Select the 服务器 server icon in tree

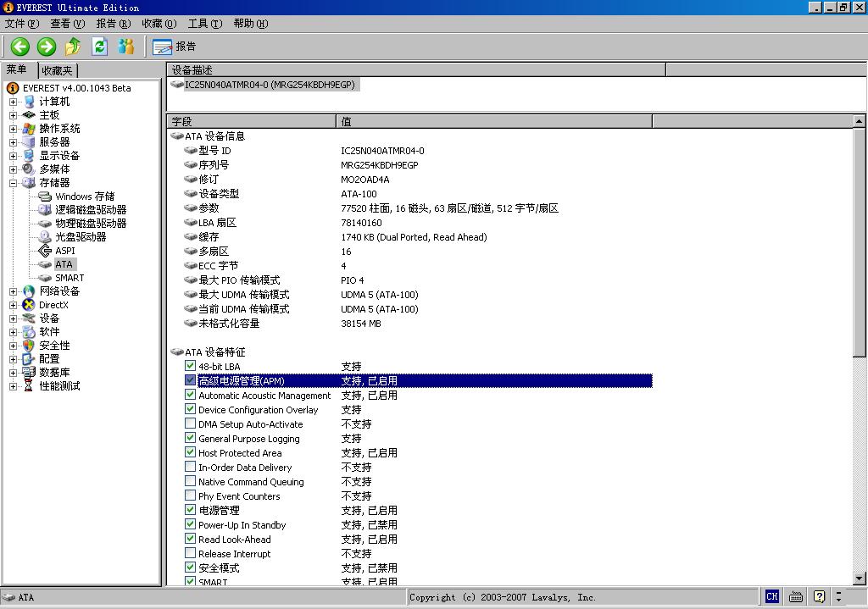coord(30,142)
